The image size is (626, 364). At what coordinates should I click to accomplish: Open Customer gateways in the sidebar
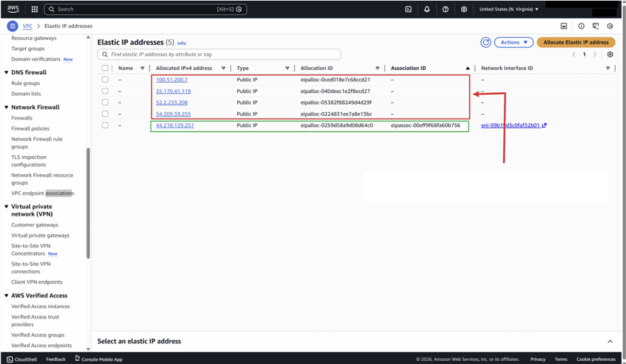point(35,225)
